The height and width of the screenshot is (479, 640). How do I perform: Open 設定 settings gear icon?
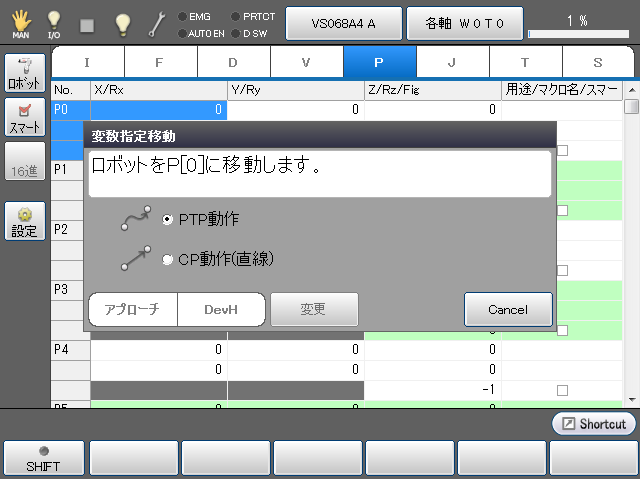click(24, 222)
